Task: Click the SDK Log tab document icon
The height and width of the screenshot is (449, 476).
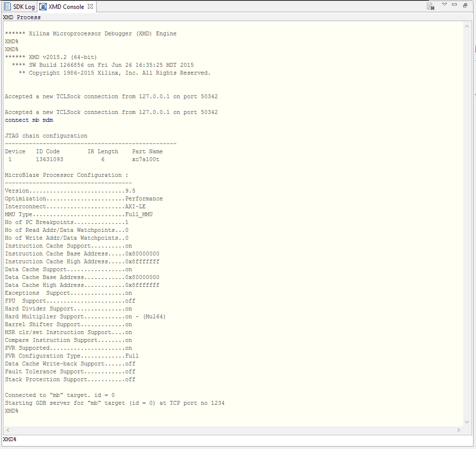Action: [x=6, y=6]
